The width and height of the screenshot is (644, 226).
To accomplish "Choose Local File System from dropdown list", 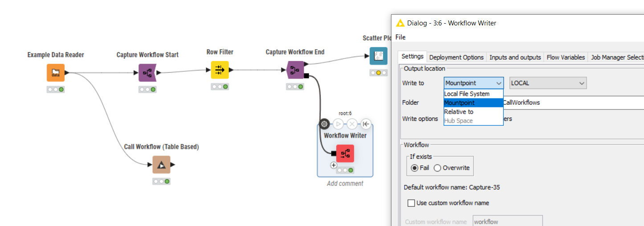I will click(x=467, y=94).
